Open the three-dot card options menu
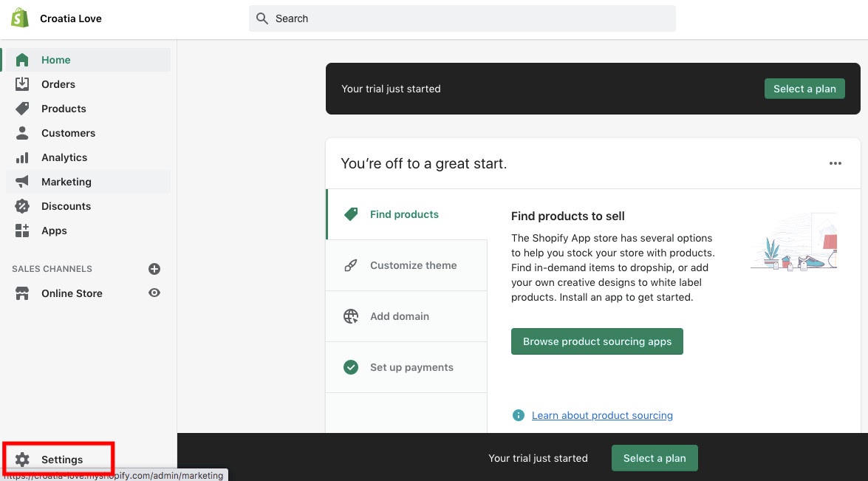The height and width of the screenshot is (481, 868). (x=835, y=163)
